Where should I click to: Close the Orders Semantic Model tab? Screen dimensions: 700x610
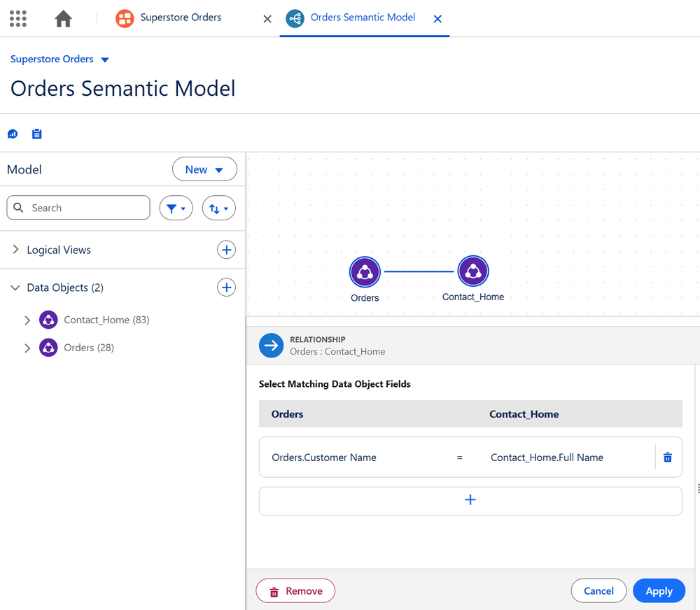click(x=437, y=19)
